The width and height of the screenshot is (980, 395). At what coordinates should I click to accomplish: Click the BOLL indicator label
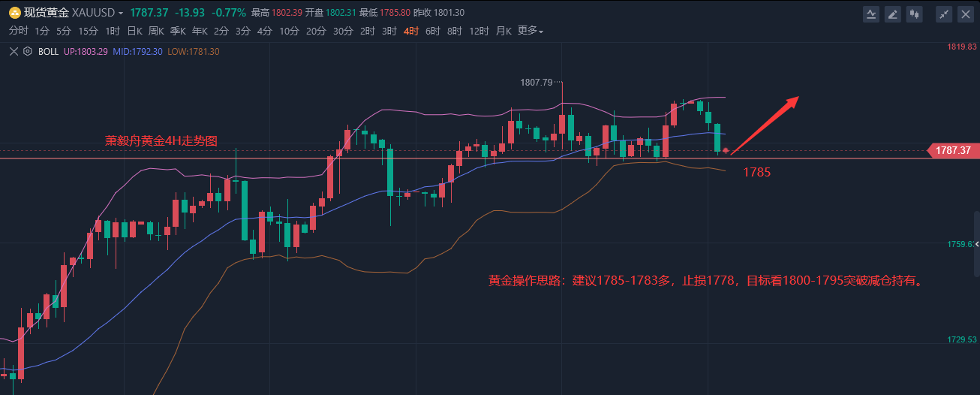[x=48, y=52]
